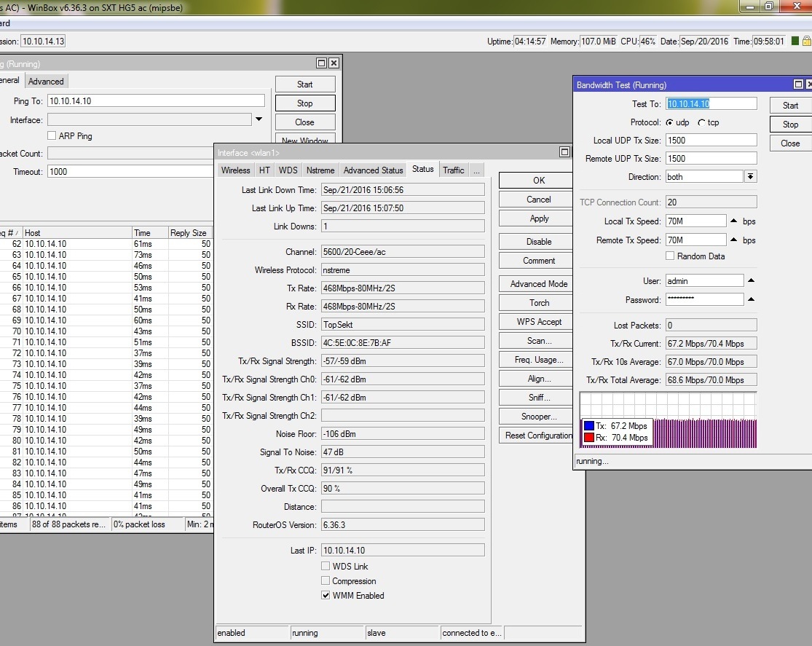
Task: Click Start in Bandwidth Test
Action: 790,105
